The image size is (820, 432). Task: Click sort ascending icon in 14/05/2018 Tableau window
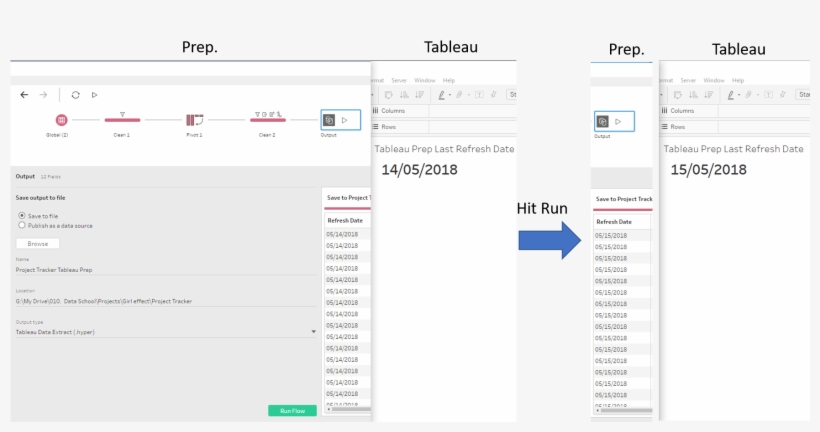pyautogui.click(x=404, y=95)
